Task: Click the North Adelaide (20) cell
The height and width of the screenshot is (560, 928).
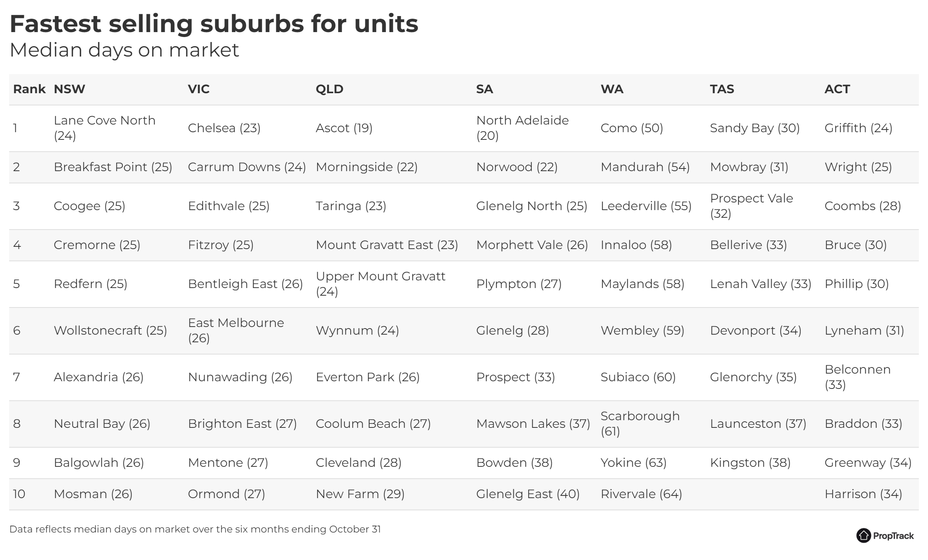Action: click(x=522, y=128)
